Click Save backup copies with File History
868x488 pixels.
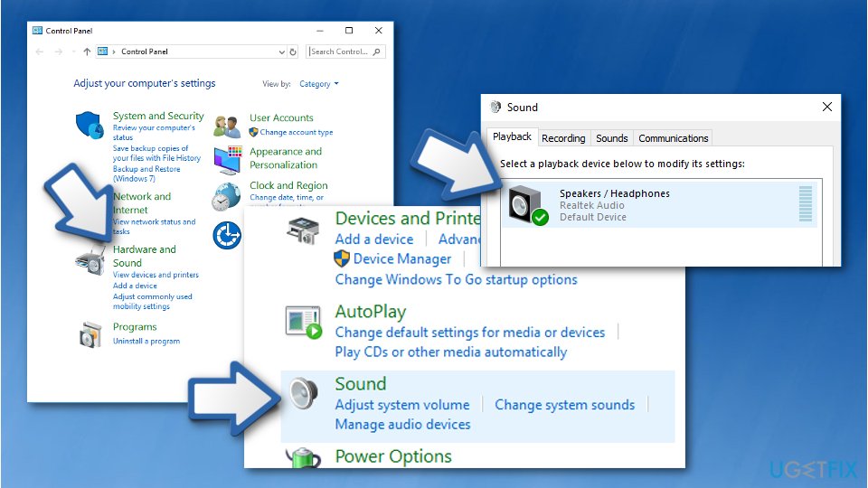click(156, 154)
